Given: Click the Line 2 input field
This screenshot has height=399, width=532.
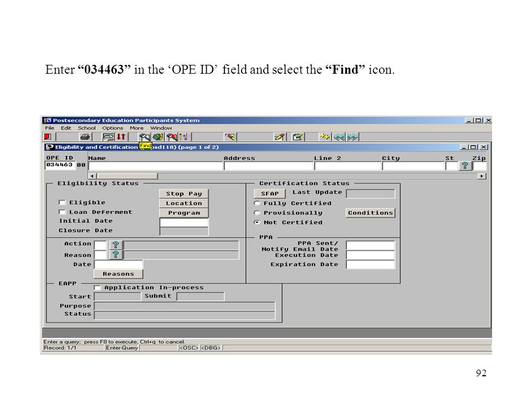Looking at the screenshot, I should point(347,166).
